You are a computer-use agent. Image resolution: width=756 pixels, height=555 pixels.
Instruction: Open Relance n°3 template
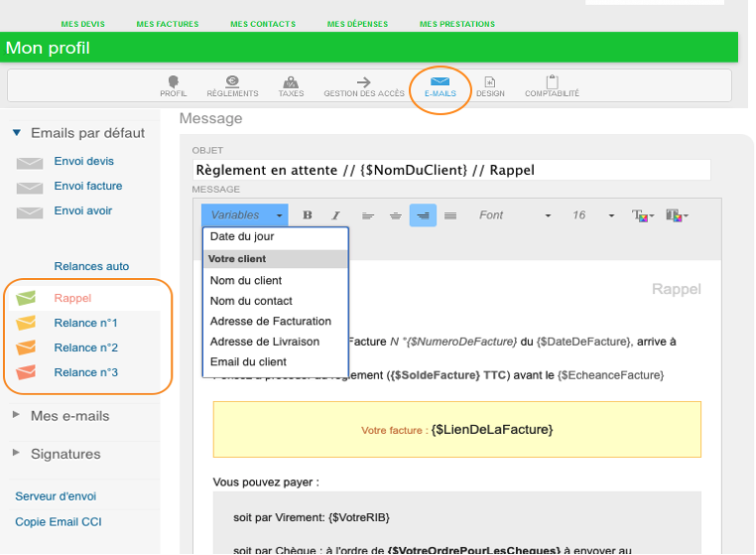86,372
